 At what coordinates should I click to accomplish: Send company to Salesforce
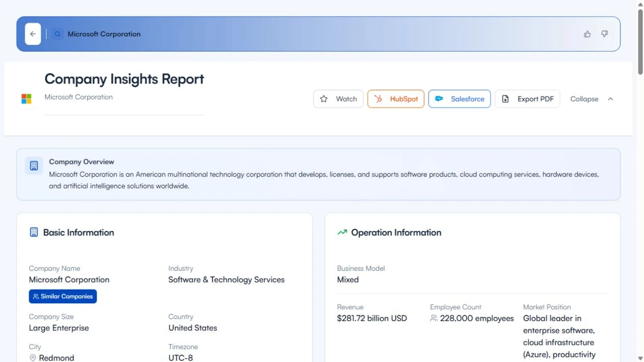[x=459, y=99]
